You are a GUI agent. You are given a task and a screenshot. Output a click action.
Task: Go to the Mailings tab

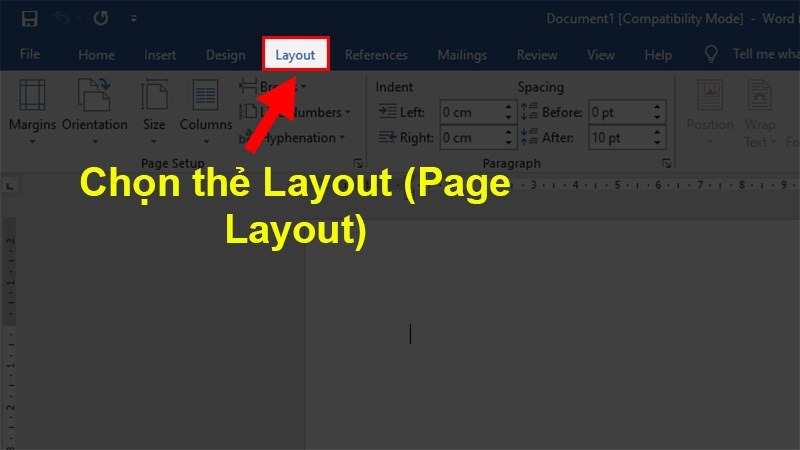click(x=462, y=55)
